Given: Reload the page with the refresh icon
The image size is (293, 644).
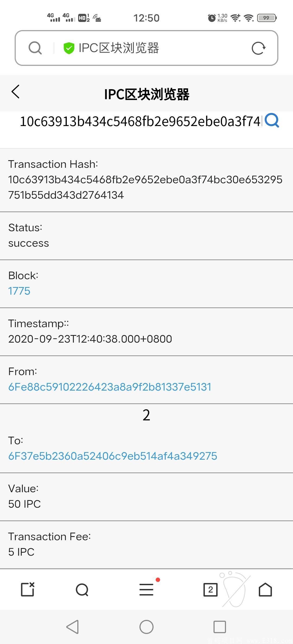Looking at the screenshot, I should [x=258, y=48].
